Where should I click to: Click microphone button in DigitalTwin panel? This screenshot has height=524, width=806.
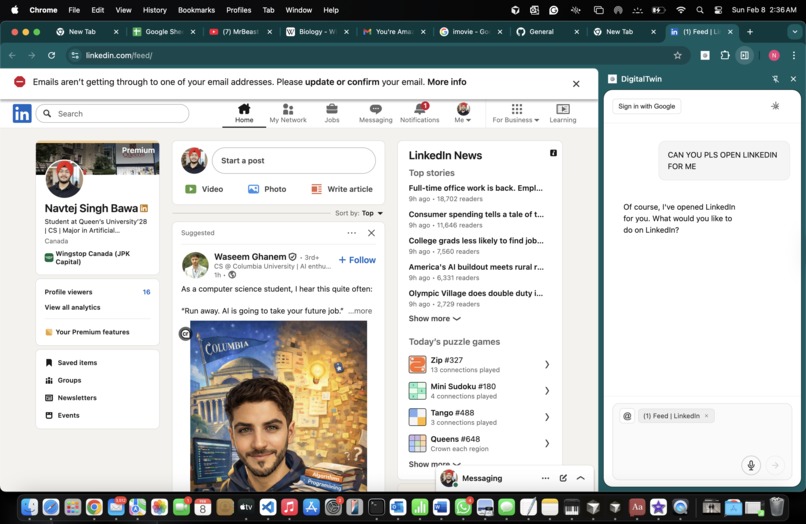point(751,465)
